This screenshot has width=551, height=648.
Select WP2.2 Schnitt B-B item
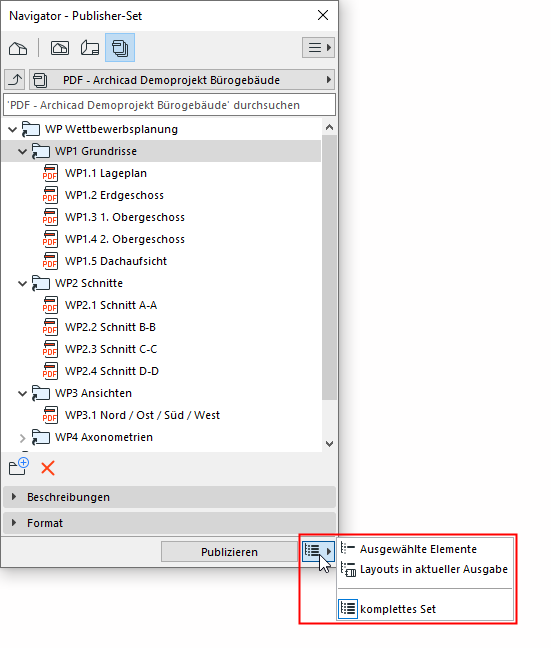(110, 327)
